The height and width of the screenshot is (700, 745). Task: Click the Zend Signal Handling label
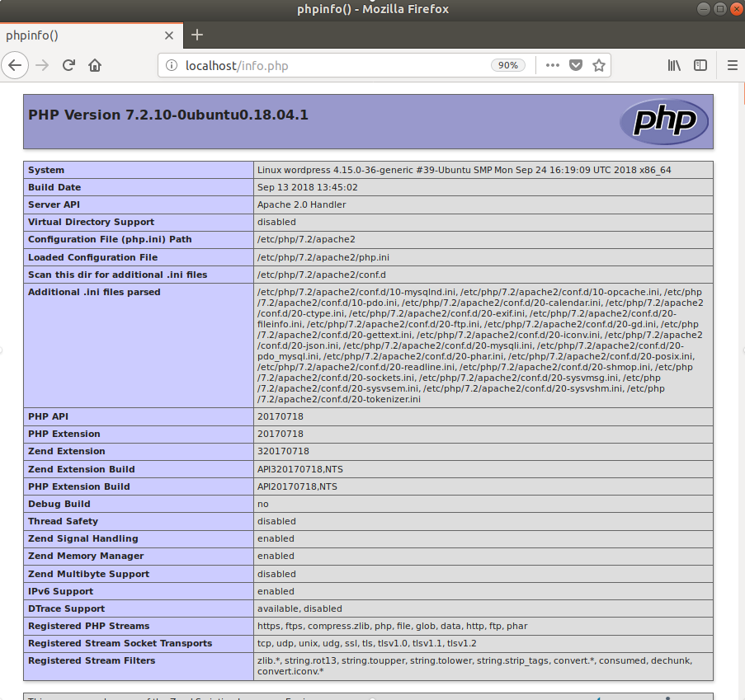(x=83, y=538)
